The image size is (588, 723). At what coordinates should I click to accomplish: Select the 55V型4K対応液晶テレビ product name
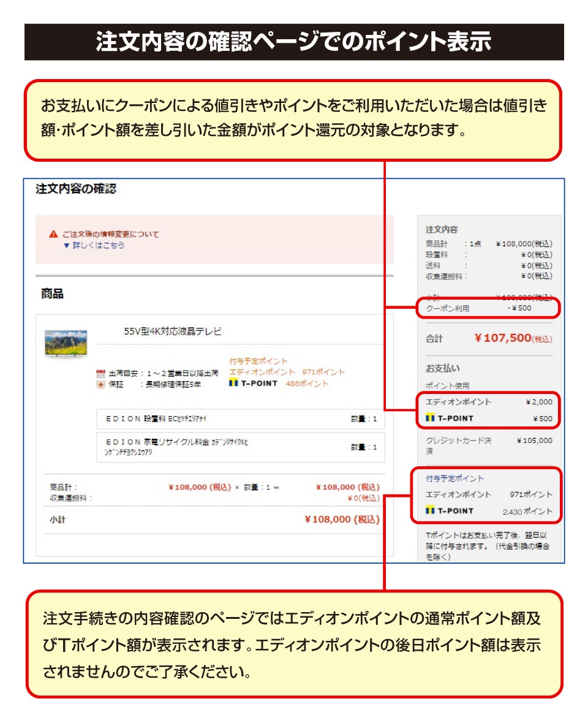pos(173,331)
